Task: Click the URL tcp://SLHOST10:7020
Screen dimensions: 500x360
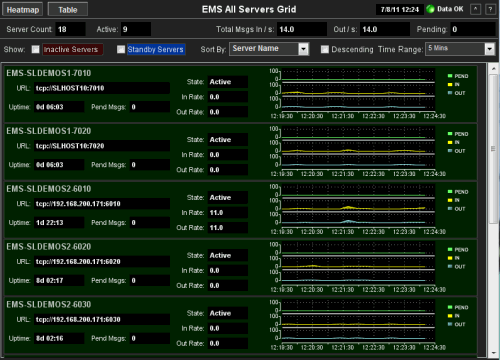Action: (x=102, y=146)
